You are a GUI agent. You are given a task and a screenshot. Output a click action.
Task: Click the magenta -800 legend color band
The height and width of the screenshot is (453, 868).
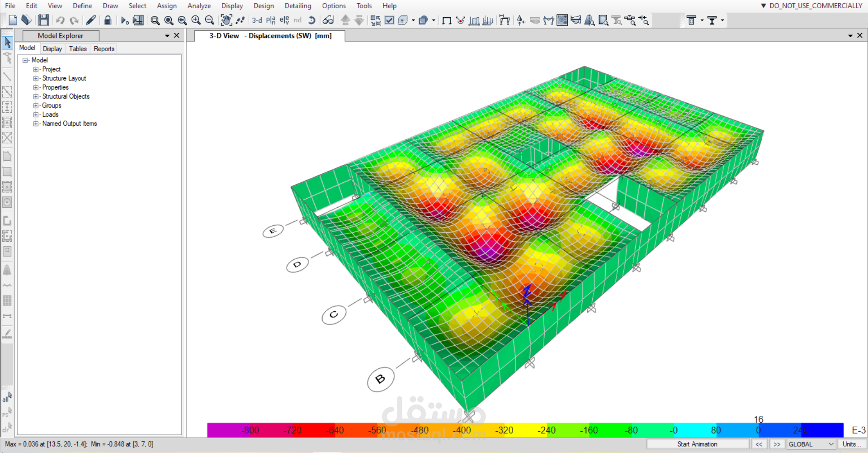pyautogui.click(x=229, y=430)
